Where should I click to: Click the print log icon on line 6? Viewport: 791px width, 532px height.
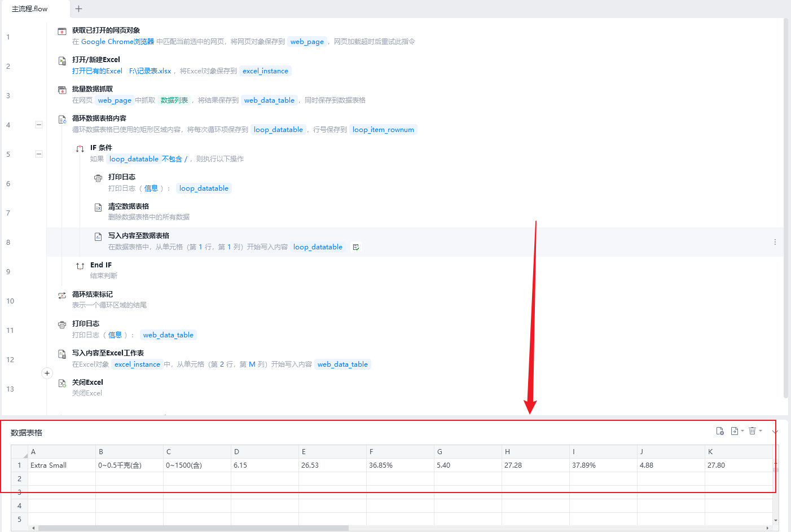[98, 178]
